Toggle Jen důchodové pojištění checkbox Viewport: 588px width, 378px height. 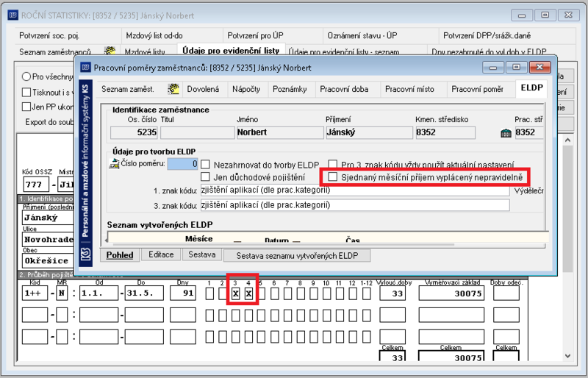205,176
